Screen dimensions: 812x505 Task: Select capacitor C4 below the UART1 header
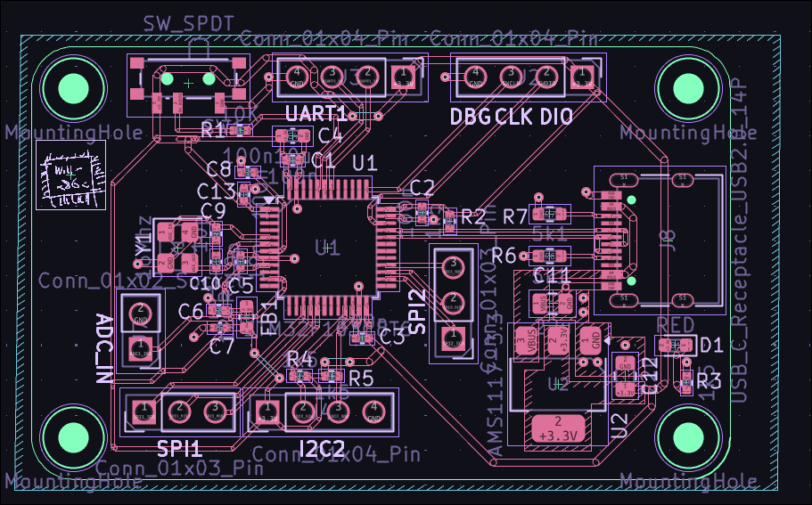pyautogui.click(x=286, y=136)
